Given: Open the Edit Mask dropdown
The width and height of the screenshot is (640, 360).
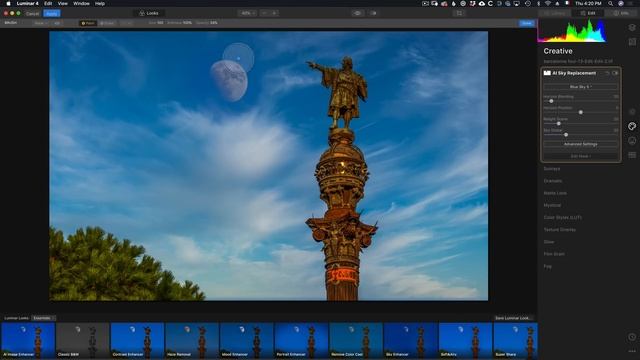Looking at the screenshot, I should point(580,156).
